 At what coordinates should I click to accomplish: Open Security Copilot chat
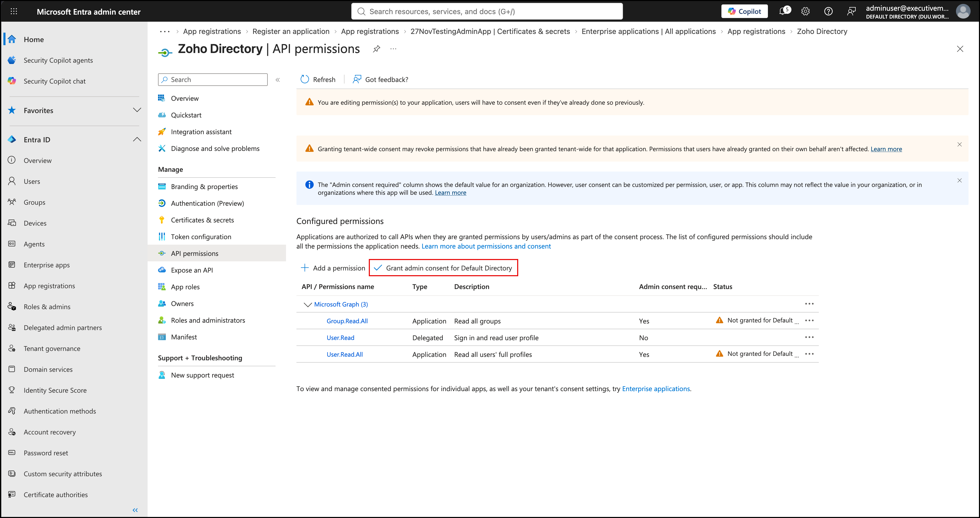(54, 81)
